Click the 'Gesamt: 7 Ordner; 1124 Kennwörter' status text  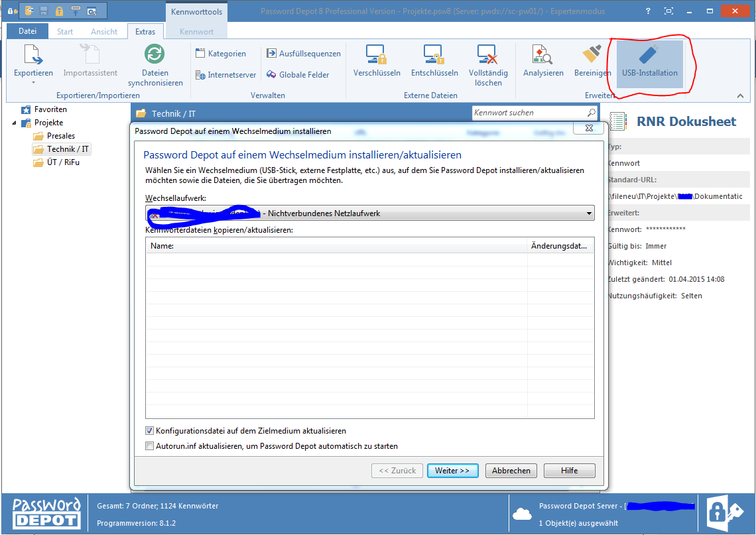pos(158,506)
